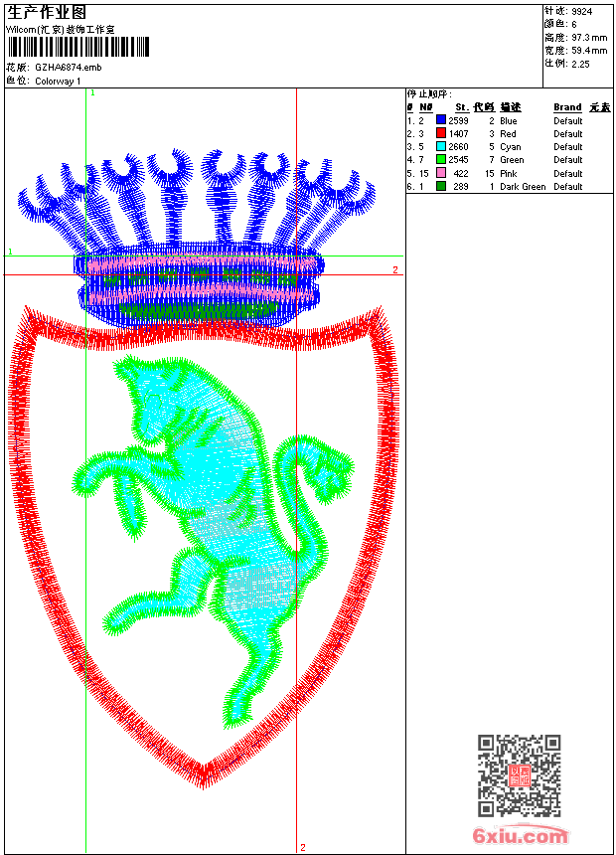The width and height of the screenshot is (616, 855).
Task: Click the width value 59.4 mm
Action: click(589, 51)
